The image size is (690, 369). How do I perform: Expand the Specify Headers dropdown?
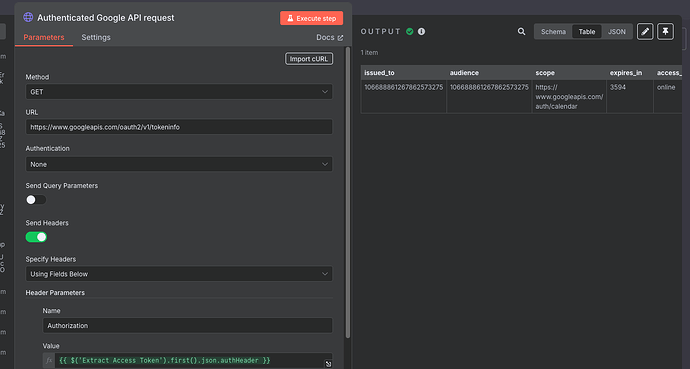(x=179, y=274)
